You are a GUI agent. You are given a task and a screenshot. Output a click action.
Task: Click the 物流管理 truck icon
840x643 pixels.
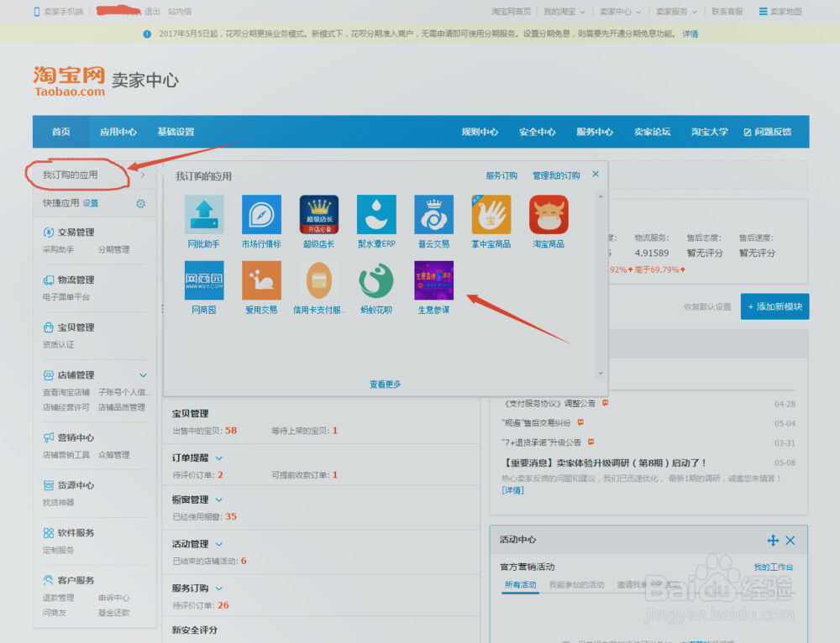(x=48, y=280)
